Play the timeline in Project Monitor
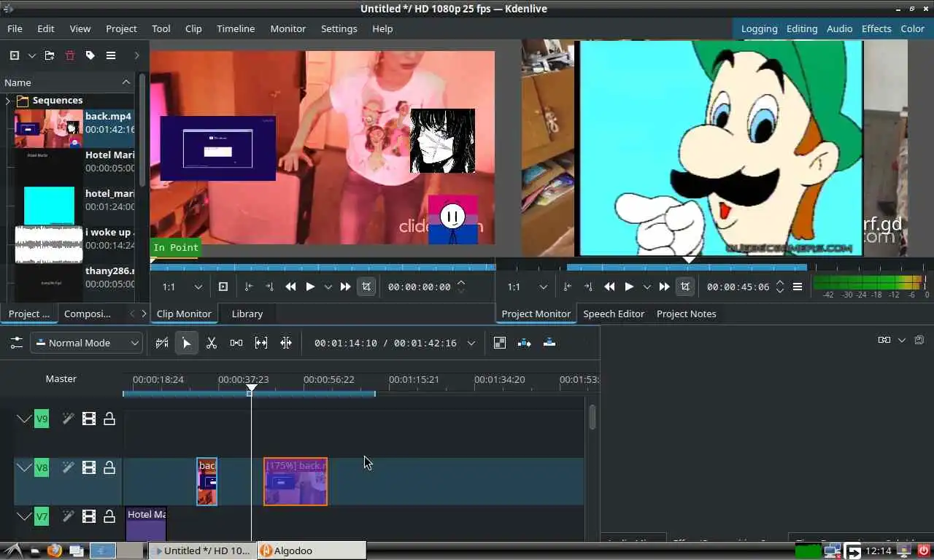The width and height of the screenshot is (934, 560). pos(629,287)
